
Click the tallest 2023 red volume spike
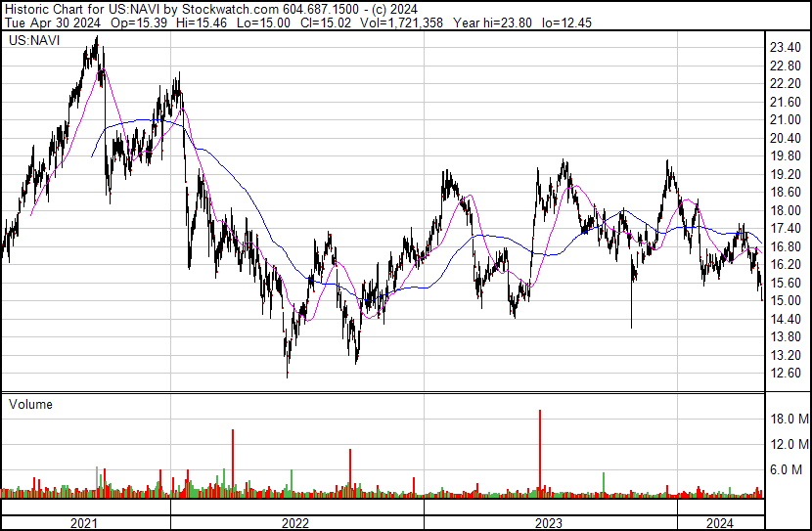(x=540, y=454)
